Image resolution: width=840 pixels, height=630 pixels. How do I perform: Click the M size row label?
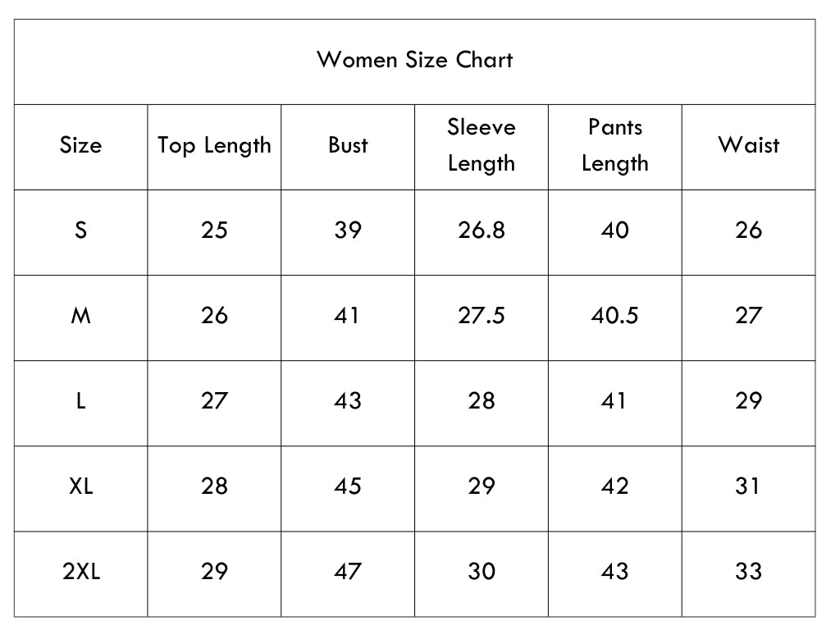click(80, 316)
